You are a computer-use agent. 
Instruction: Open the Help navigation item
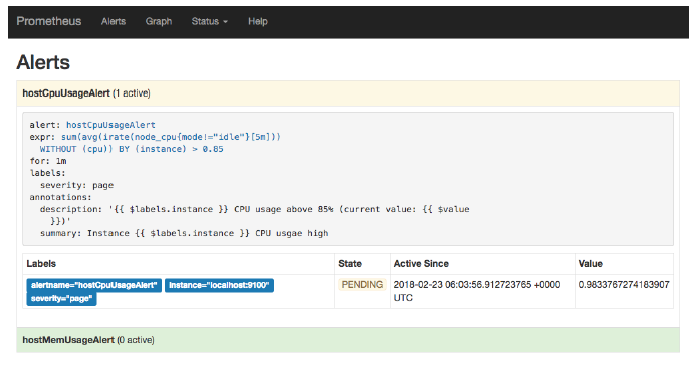coord(257,21)
